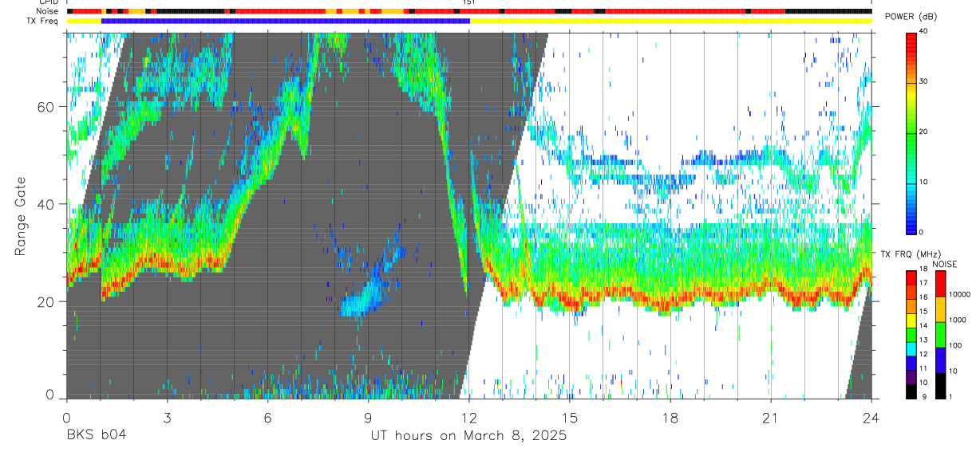Click the 151 CPID value above plot
Screen dimensions: 980x452
[469, 2]
